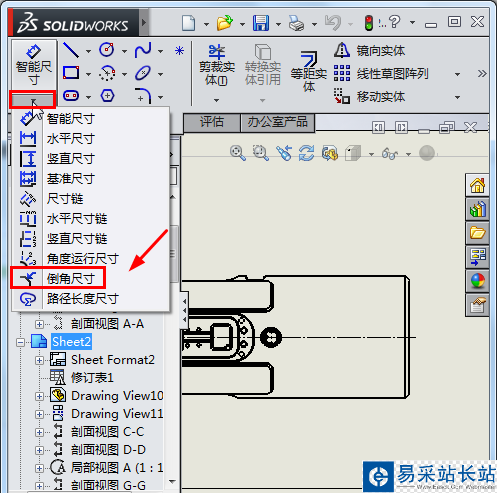Expand the SolidWorks logo menu arrow
497x493 pixels.
coord(144,23)
